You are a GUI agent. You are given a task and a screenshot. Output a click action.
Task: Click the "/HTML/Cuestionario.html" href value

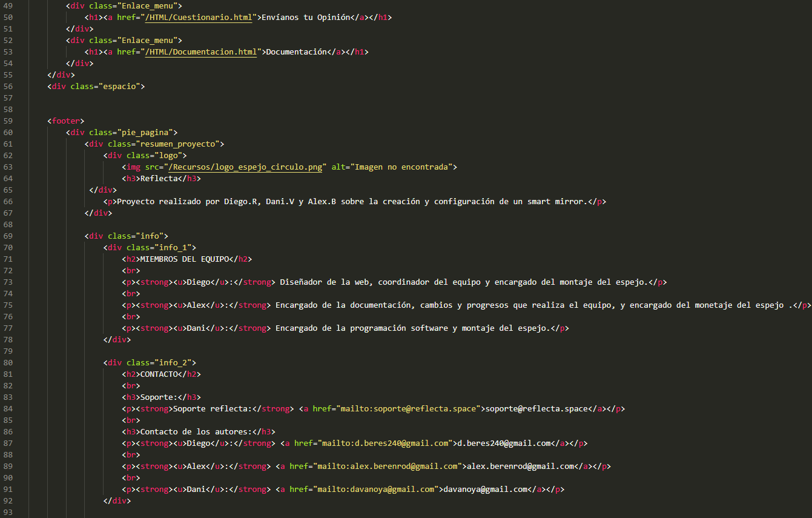click(199, 18)
